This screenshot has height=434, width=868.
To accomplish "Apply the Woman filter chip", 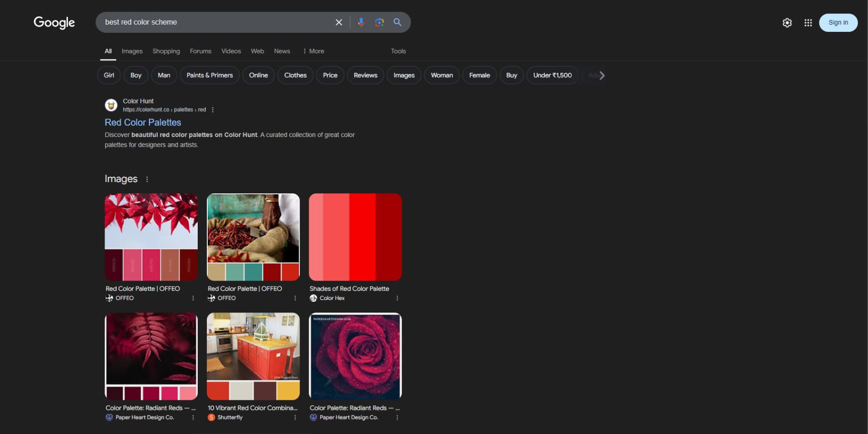I will [441, 75].
